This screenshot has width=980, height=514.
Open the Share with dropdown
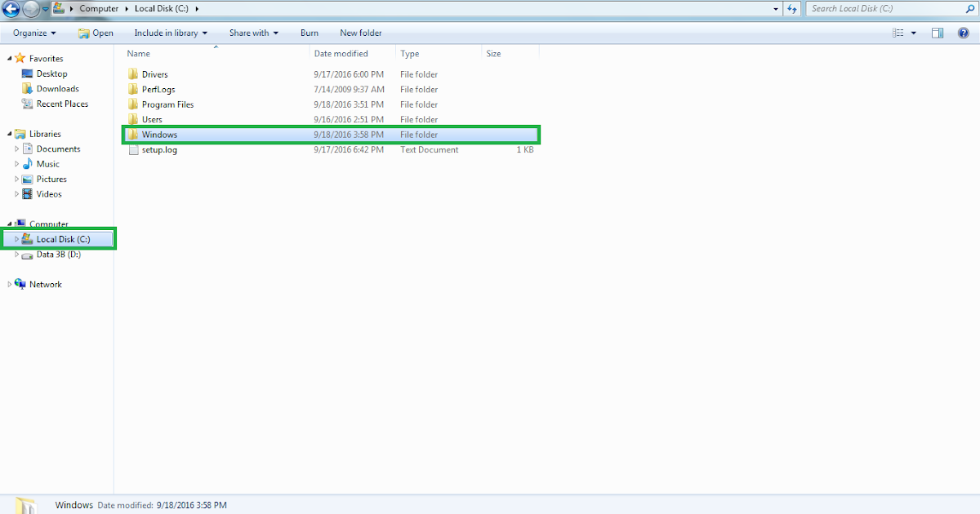pos(253,33)
